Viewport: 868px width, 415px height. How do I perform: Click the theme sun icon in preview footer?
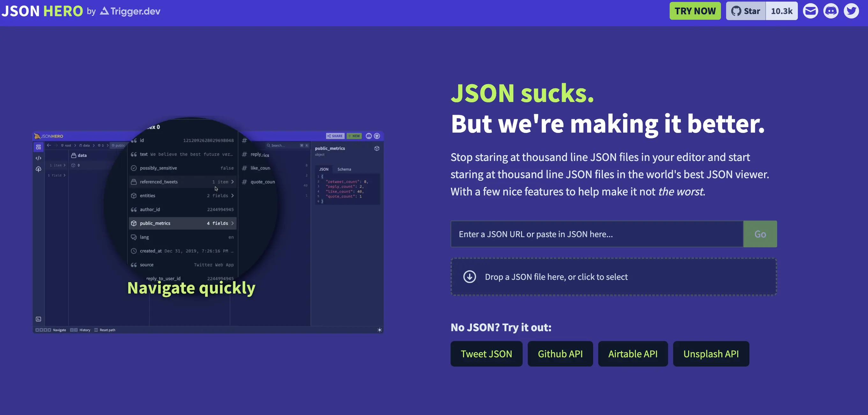[379, 330]
